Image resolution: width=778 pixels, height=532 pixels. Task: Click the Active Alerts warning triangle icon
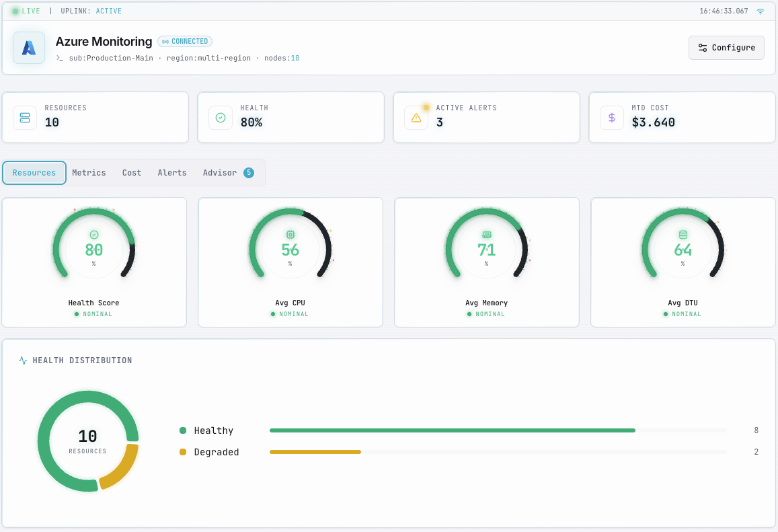[416, 118]
